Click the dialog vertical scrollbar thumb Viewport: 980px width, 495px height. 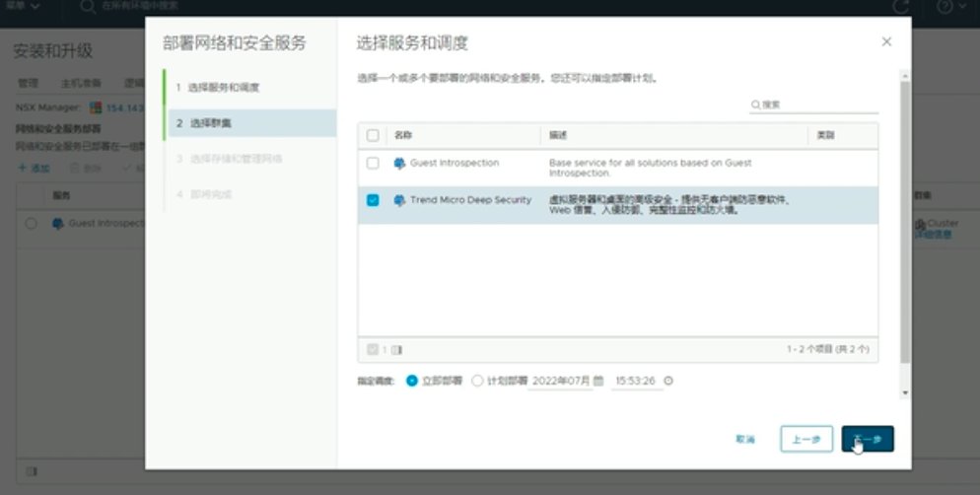pyautogui.click(x=905, y=221)
